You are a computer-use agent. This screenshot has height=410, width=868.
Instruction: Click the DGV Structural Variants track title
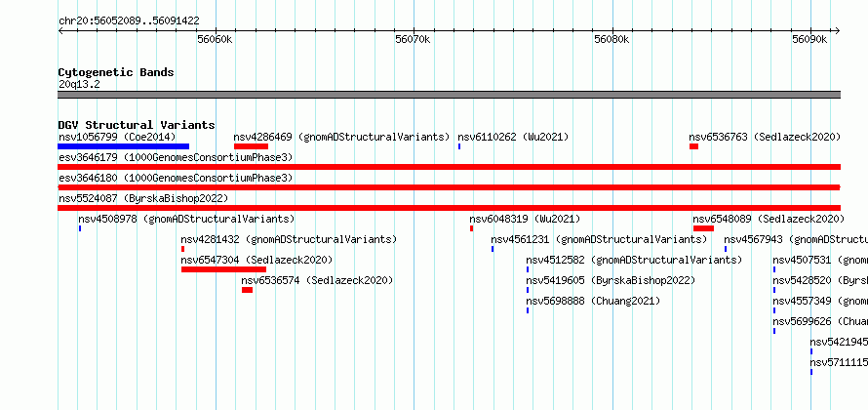(137, 125)
